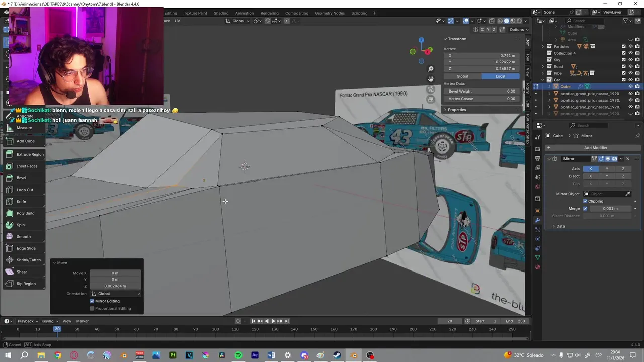The height and width of the screenshot is (362, 644).
Task: Toggle the Merge checkbox
Action: click(585, 208)
